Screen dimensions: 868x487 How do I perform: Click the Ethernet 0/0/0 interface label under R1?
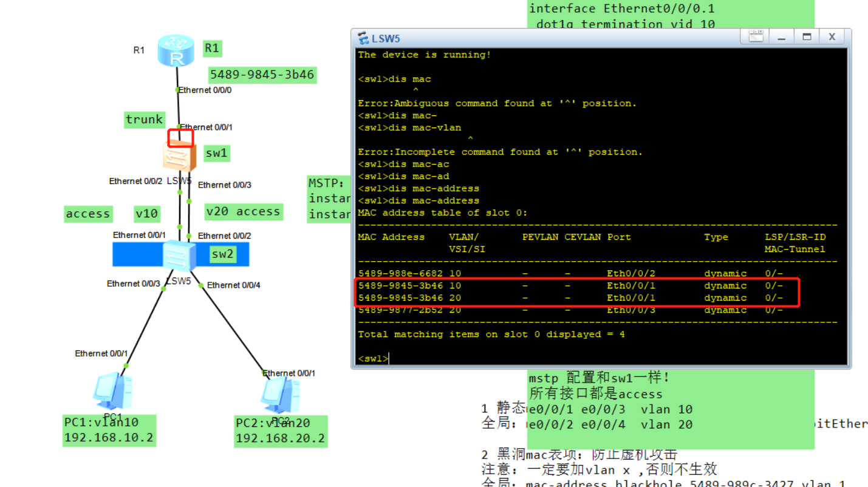tap(205, 90)
